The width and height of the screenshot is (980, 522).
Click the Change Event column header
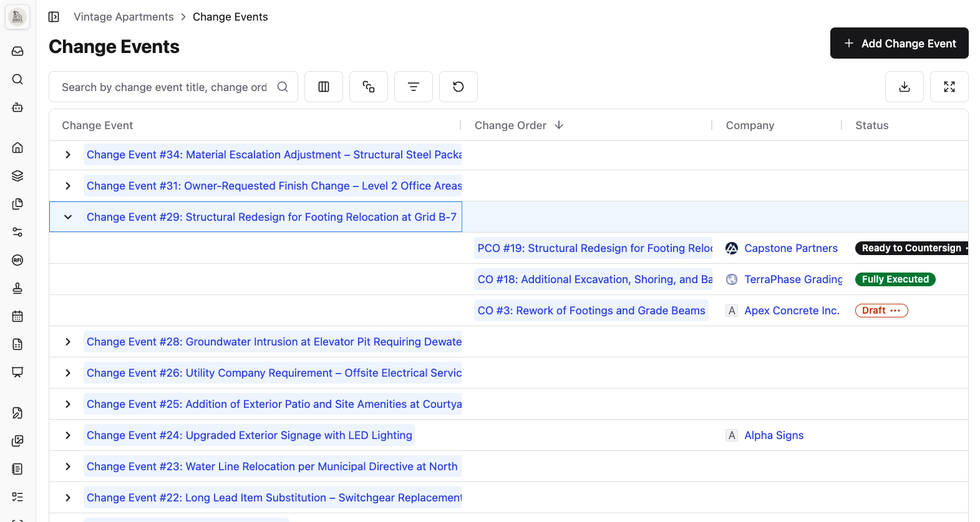click(97, 125)
